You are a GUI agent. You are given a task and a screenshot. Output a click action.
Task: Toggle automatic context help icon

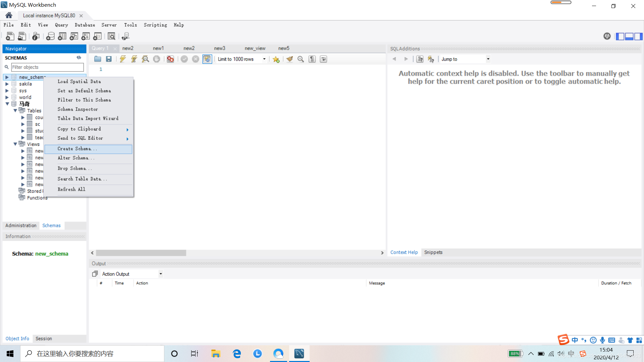tap(431, 59)
